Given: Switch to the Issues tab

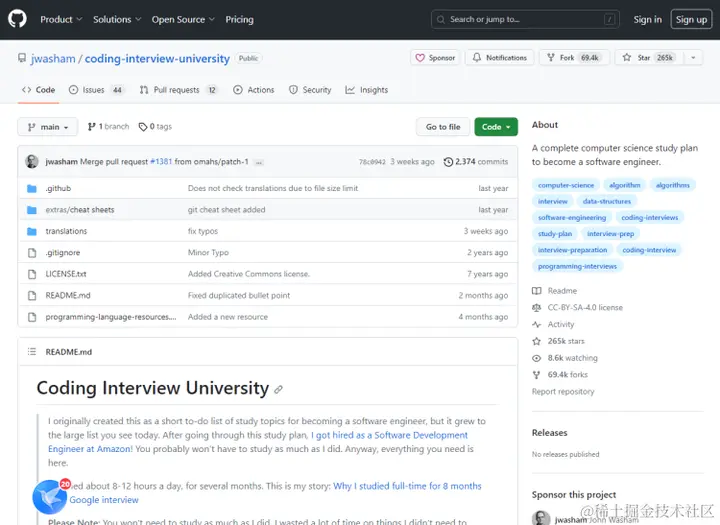Looking at the screenshot, I should tap(96, 90).
